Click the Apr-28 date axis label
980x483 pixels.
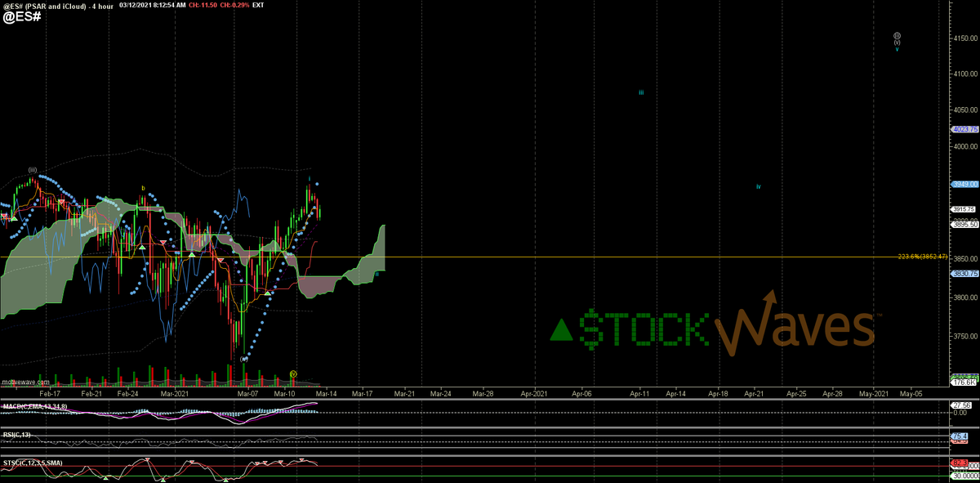832,393
